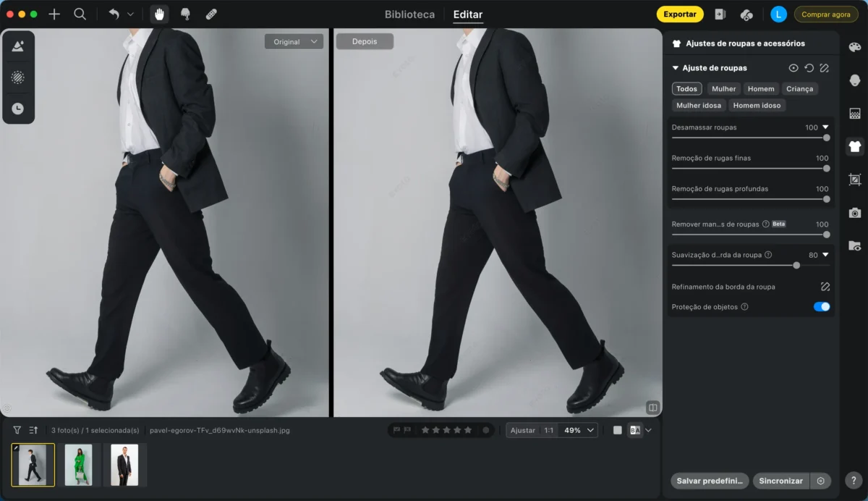Select the healing bandage tool

coord(210,14)
